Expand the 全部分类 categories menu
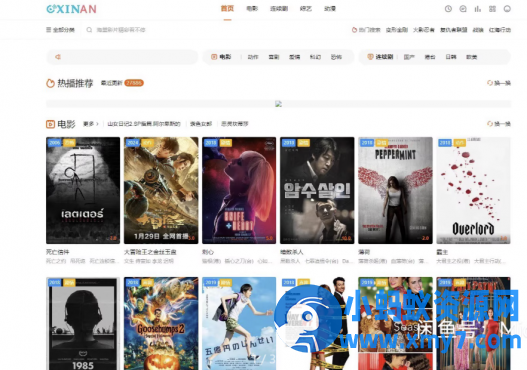 point(60,30)
